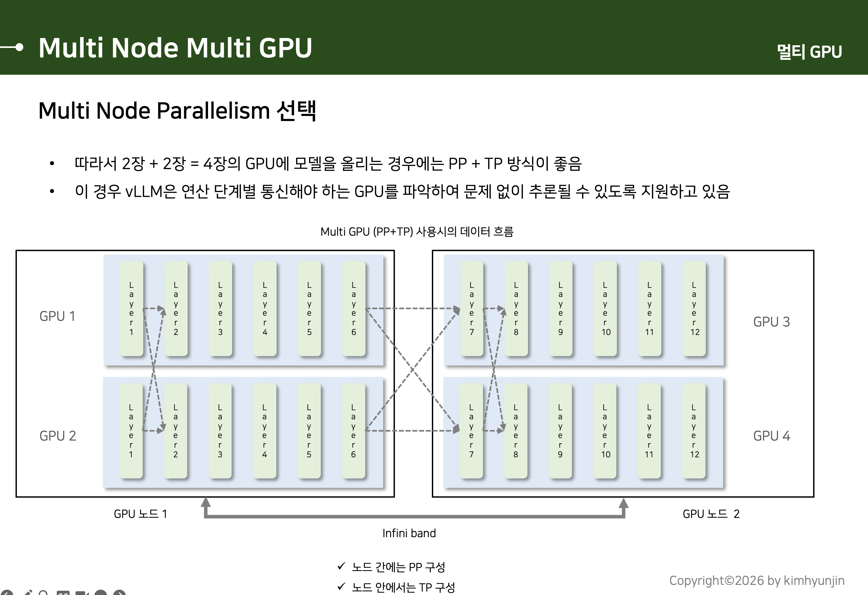The height and width of the screenshot is (595, 868).
Task: Click Layer 12 box in GPU 4 row
Action: coord(694,431)
